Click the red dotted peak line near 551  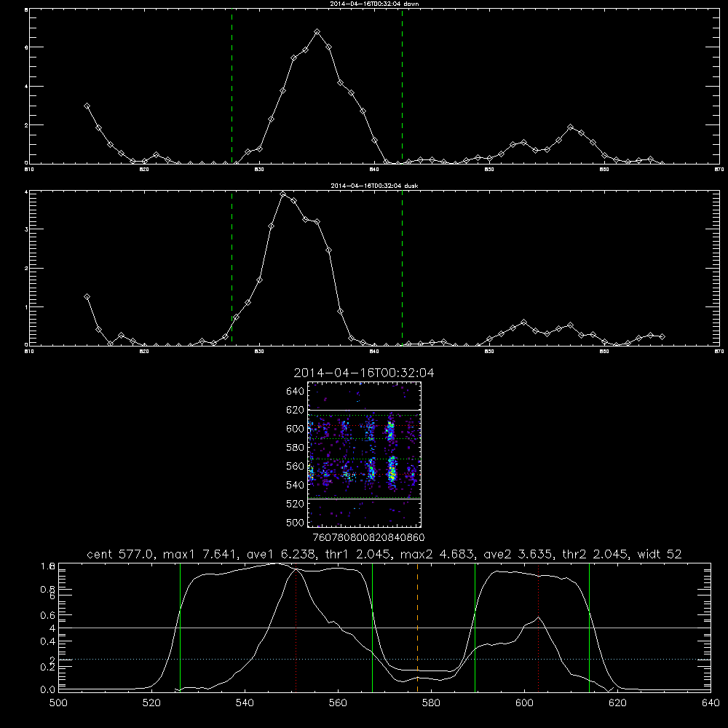tap(296, 627)
